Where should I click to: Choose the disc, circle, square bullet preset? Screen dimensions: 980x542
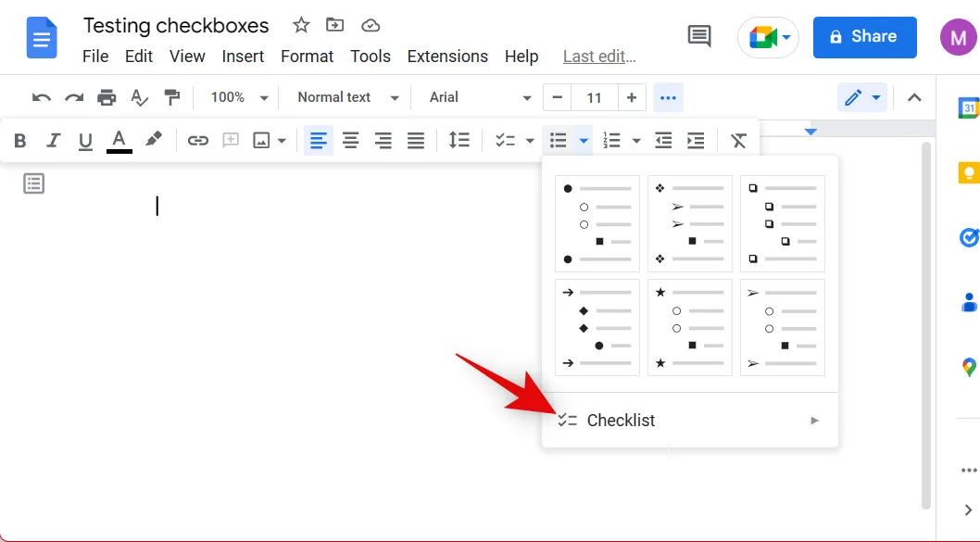[597, 224]
